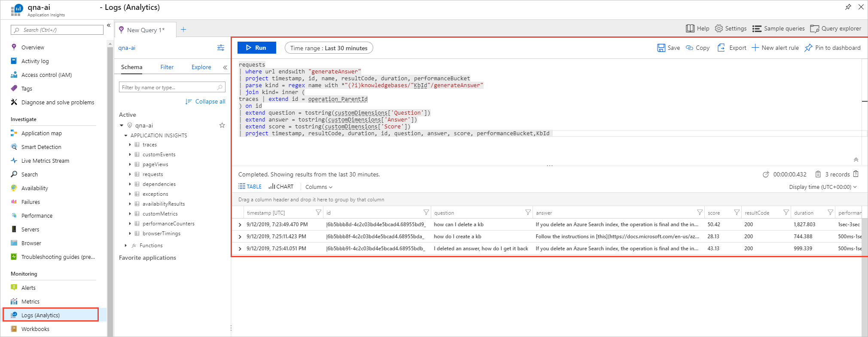Expand first result row at 7:23:49 PM

[240, 225]
